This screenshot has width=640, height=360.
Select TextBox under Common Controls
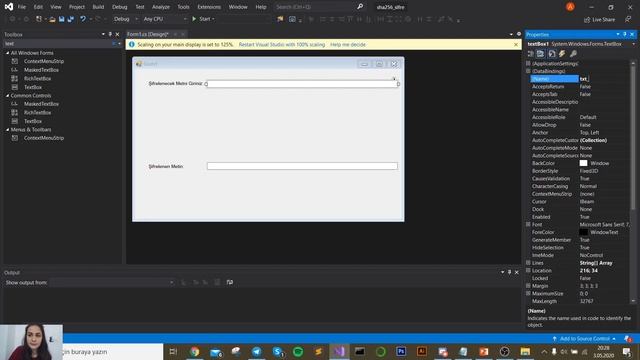point(33,121)
